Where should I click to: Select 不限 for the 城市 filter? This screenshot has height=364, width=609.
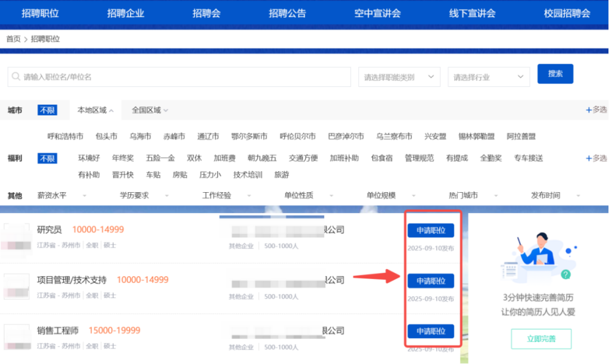[47, 110]
